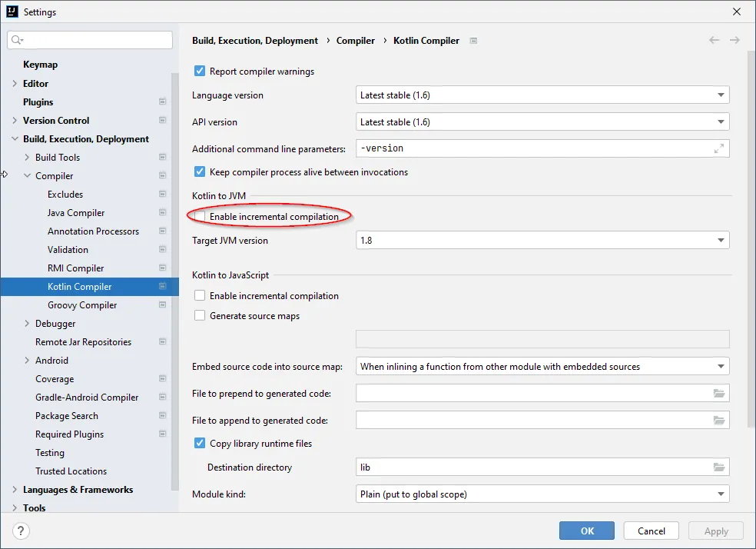This screenshot has height=549, width=756.
Task: Click the Destination directory field
Action: coord(542,467)
